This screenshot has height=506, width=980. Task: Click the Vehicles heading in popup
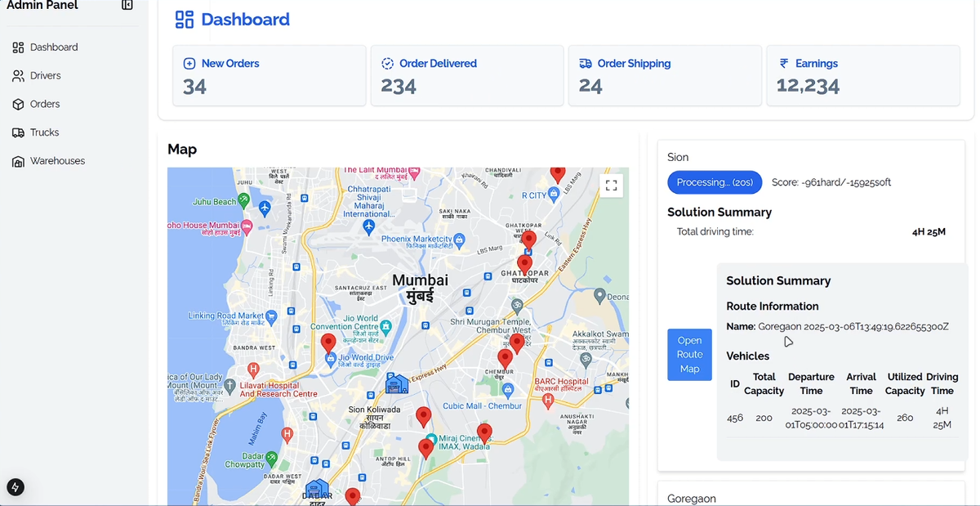click(748, 356)
